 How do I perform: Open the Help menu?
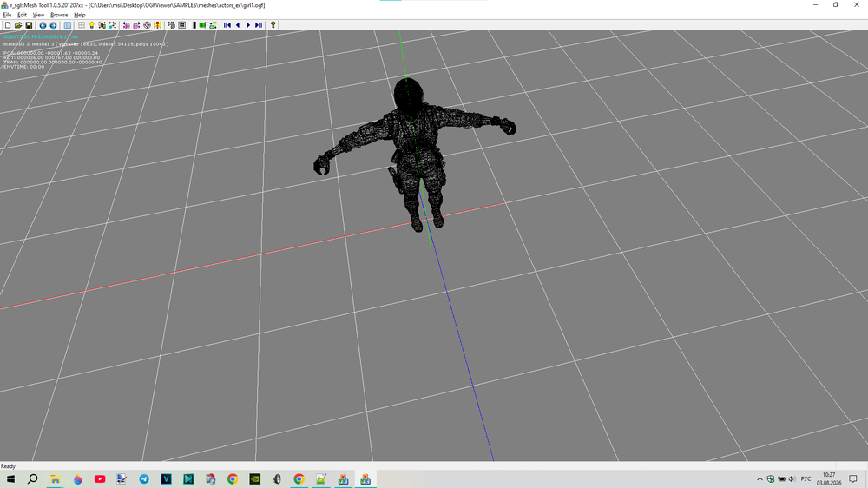click(x=80, y=15)
